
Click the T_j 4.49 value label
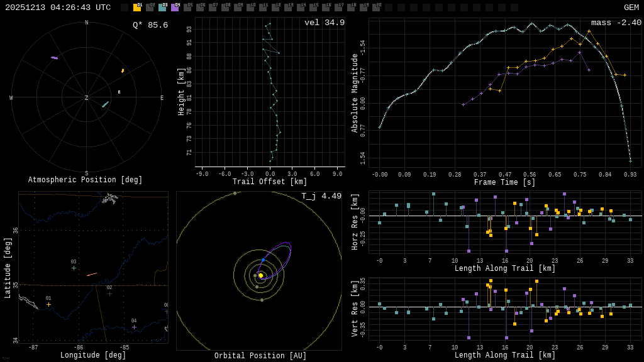(x=322, y=196)
